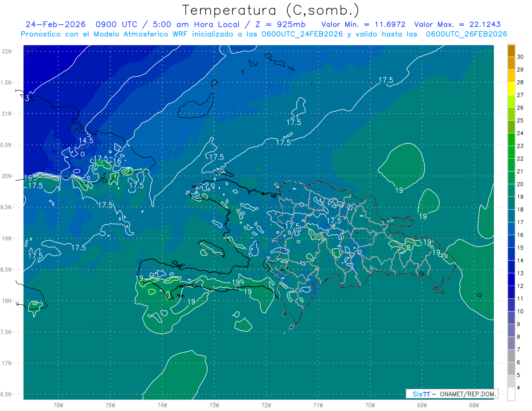Viewport: 532px width, 411px height.
Task: Click the Sisπ ONAMET/REP.DOM. logo box
Action: click(451, 394)
